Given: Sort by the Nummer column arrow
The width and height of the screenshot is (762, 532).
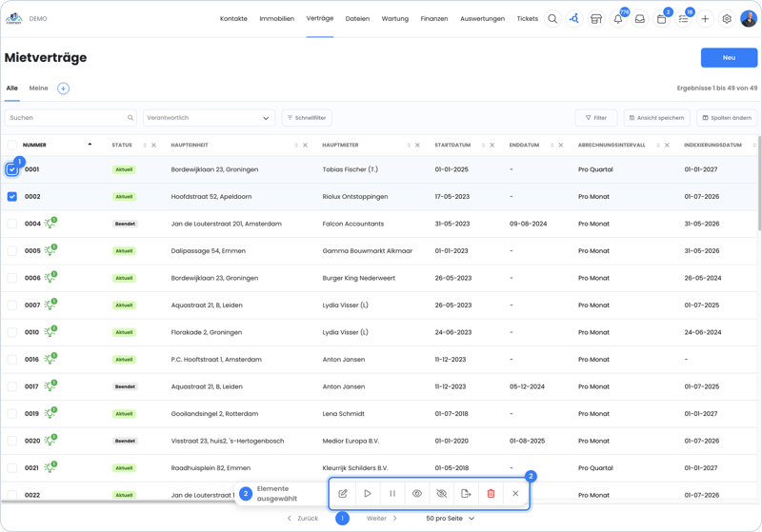Looking at the screenshot, I should (90, 144).
